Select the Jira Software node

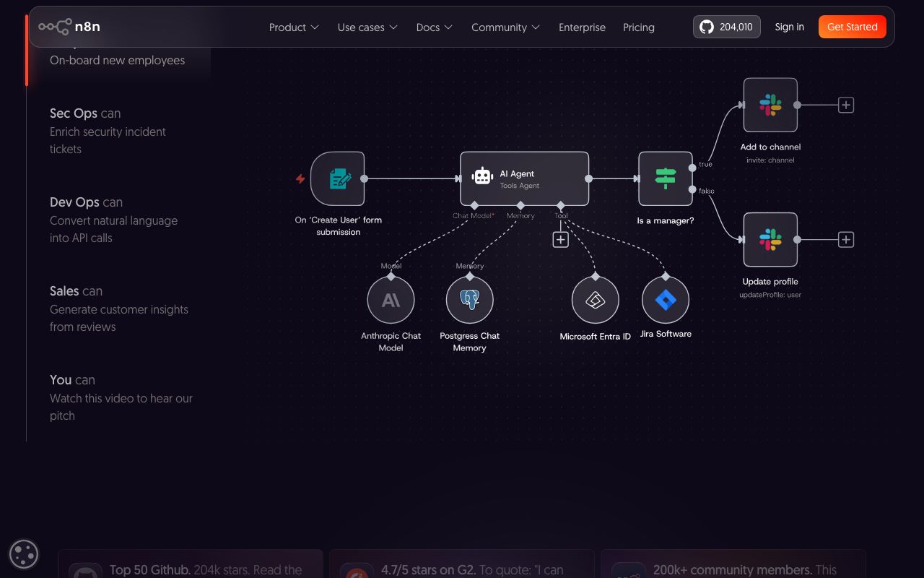point(666,300)
